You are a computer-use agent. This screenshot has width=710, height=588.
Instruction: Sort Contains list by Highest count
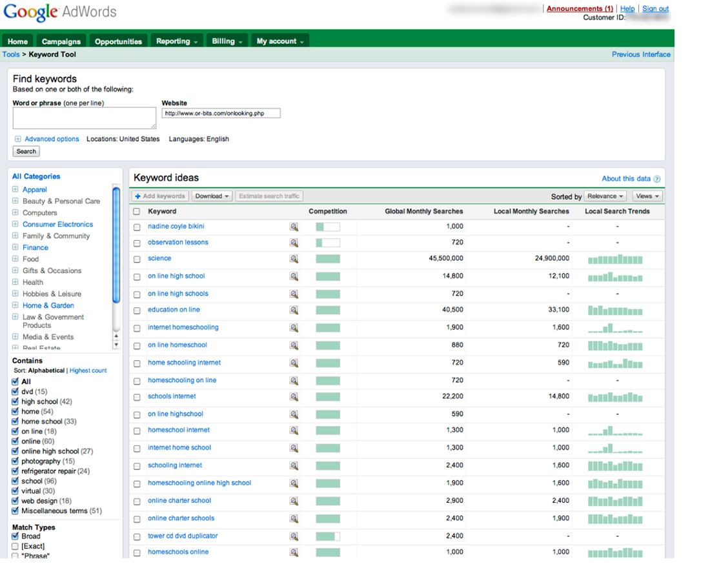(88, 370)
